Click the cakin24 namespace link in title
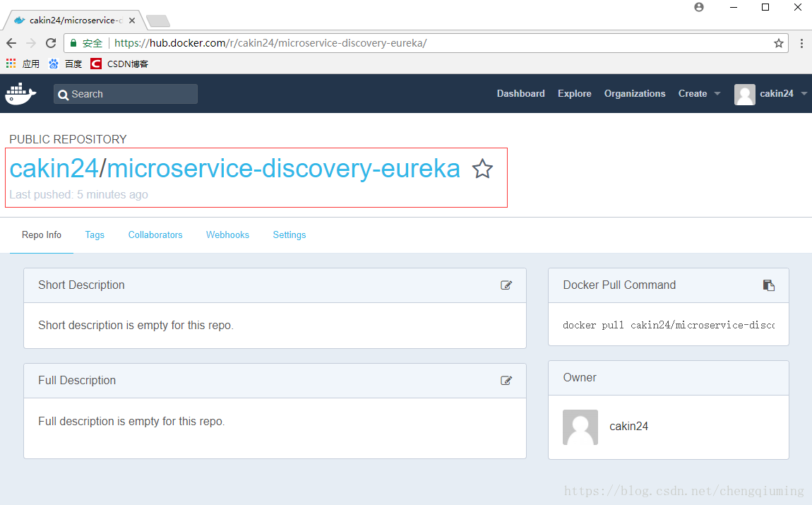 point(54,169)
